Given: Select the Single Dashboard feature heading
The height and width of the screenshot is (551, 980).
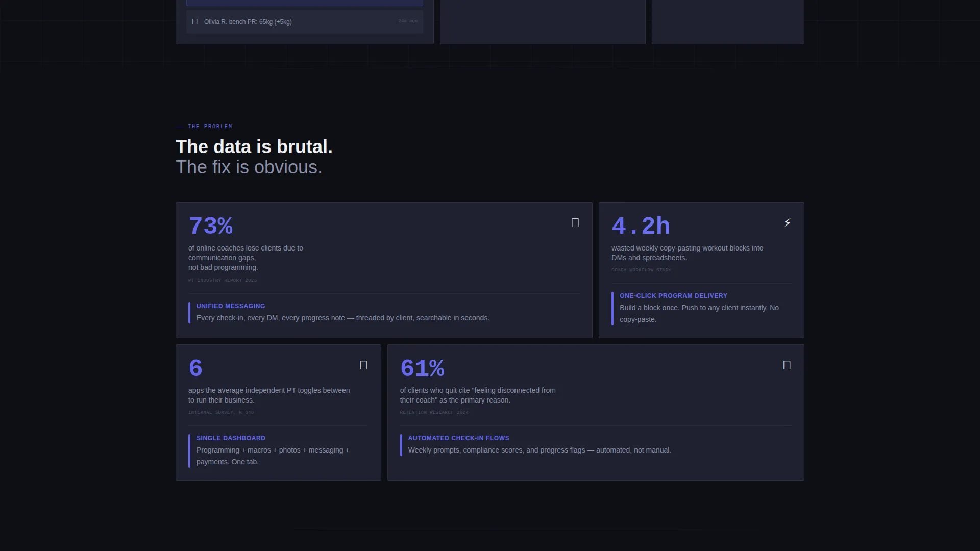Looking at the screenshot, I should (x=231, y=438).
